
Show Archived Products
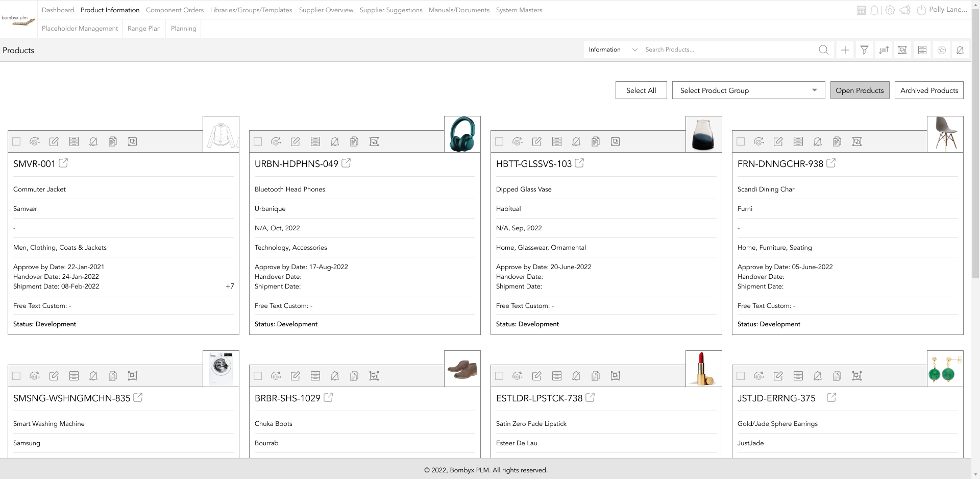929,90
